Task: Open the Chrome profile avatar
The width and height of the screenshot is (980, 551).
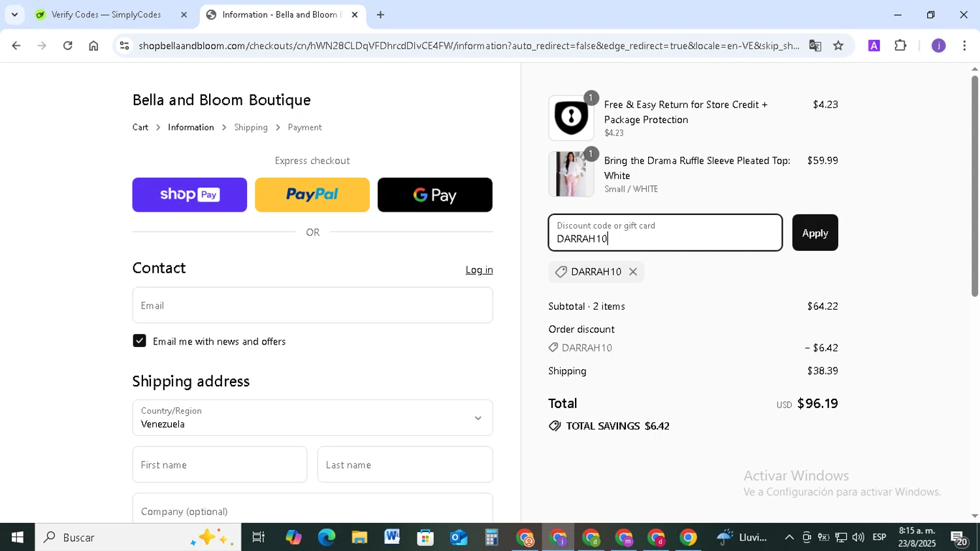Action: 938,46
